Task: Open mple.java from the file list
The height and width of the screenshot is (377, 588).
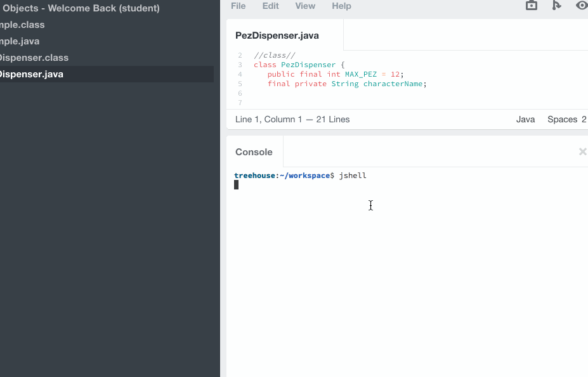Action: (x=21, y=41)
